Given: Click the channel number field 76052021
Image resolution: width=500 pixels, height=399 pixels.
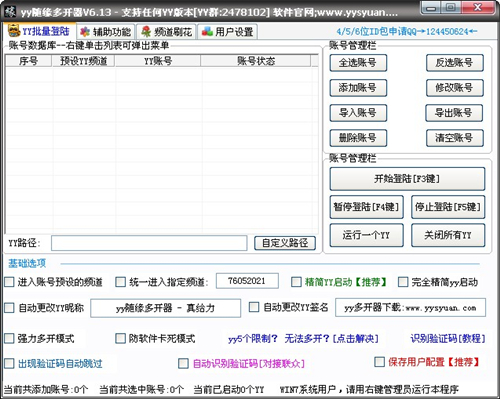Looking at the screenshot, I should tap(247, 281).
